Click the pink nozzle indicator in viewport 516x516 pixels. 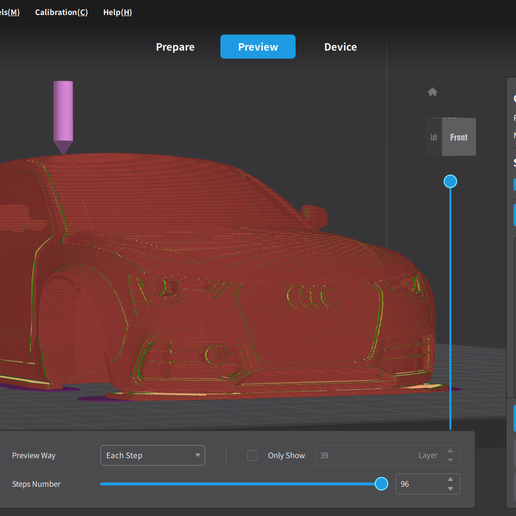[x=63, y=117]
